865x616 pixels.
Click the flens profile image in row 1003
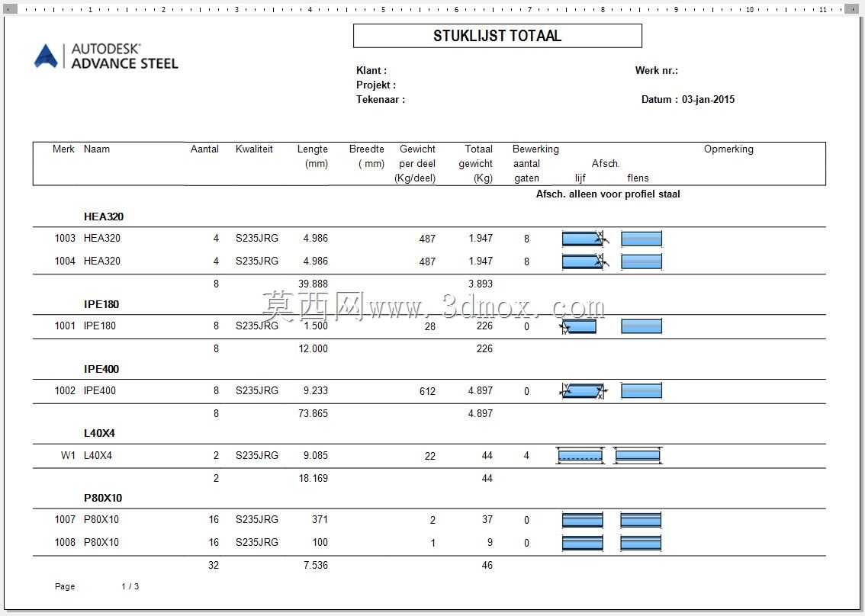pos(641,239)
